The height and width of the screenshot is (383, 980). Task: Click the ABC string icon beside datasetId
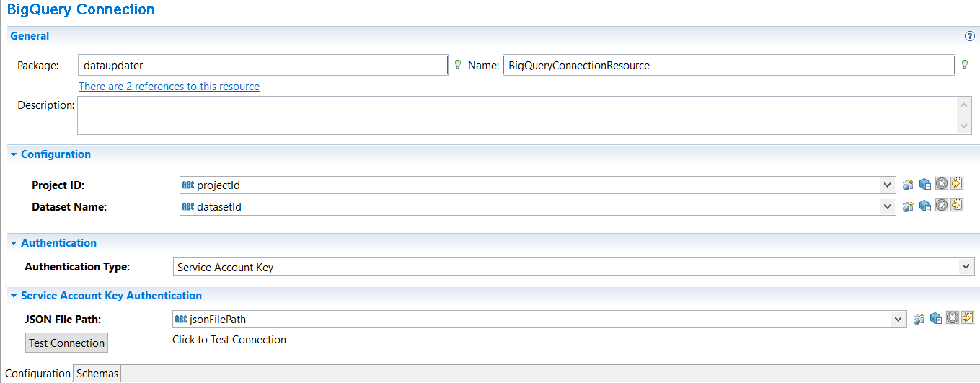[x=188, y=207]
